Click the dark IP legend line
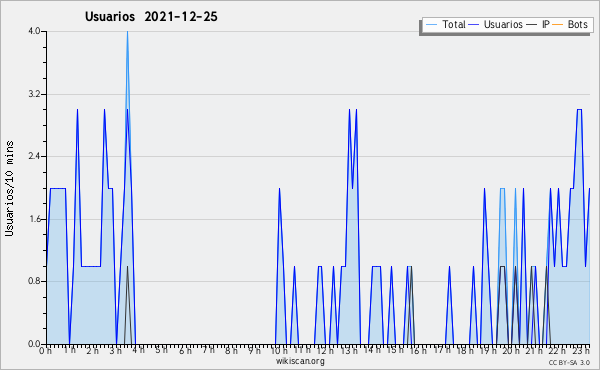This screenshot has width=600, height=370. coord(532,25)
